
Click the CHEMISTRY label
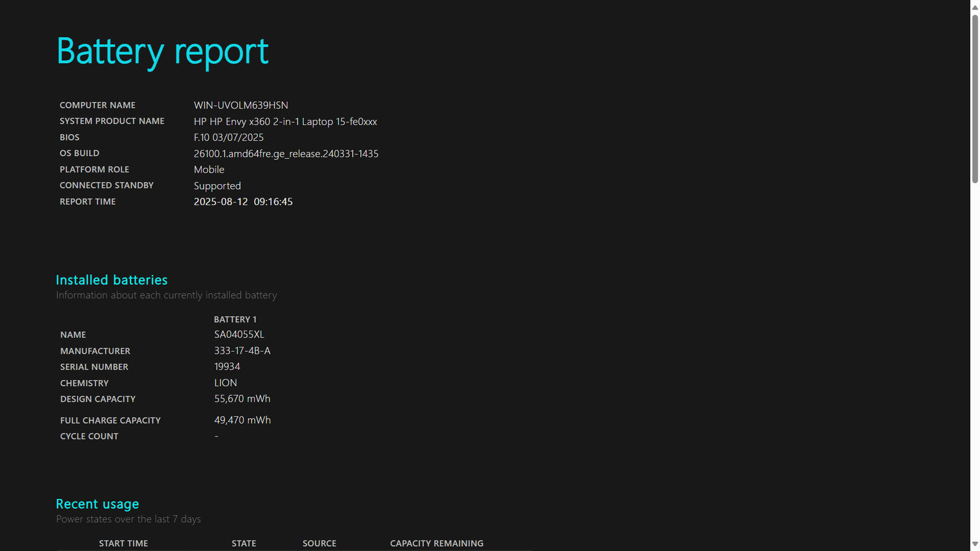[84, 383]
